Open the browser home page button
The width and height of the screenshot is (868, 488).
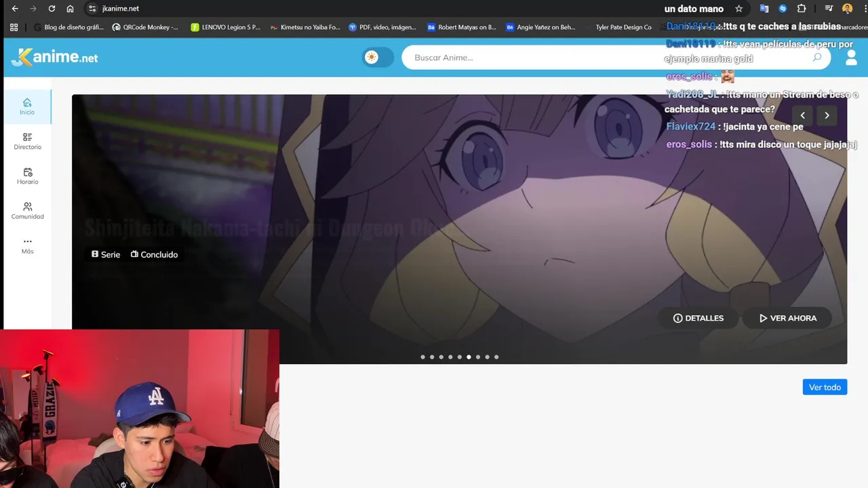[x=70, y=9]
